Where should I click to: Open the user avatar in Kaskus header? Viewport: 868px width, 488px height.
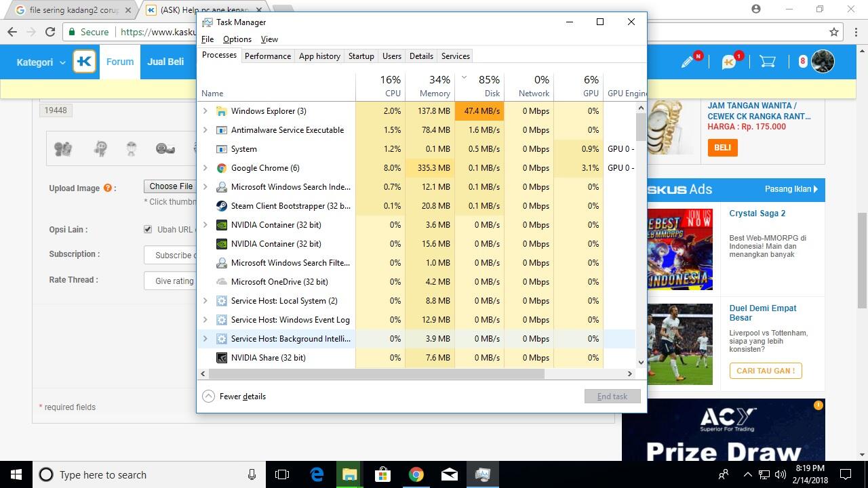click(x=823, y=62)
